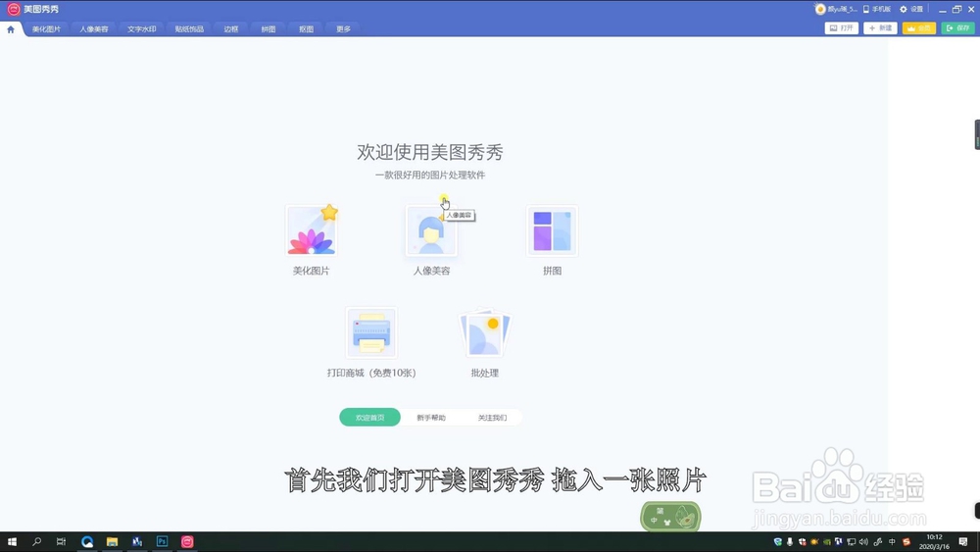Viewport: 980px width, 552px height.
Task: Open the taskbar clock showing 10:12
Action: pos(934,541)
